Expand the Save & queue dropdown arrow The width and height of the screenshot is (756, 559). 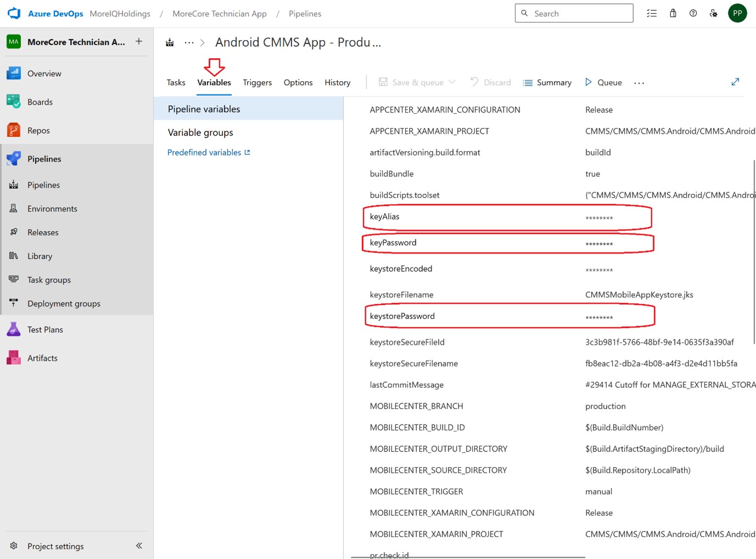pyautogui.click(x=452, y=82)
